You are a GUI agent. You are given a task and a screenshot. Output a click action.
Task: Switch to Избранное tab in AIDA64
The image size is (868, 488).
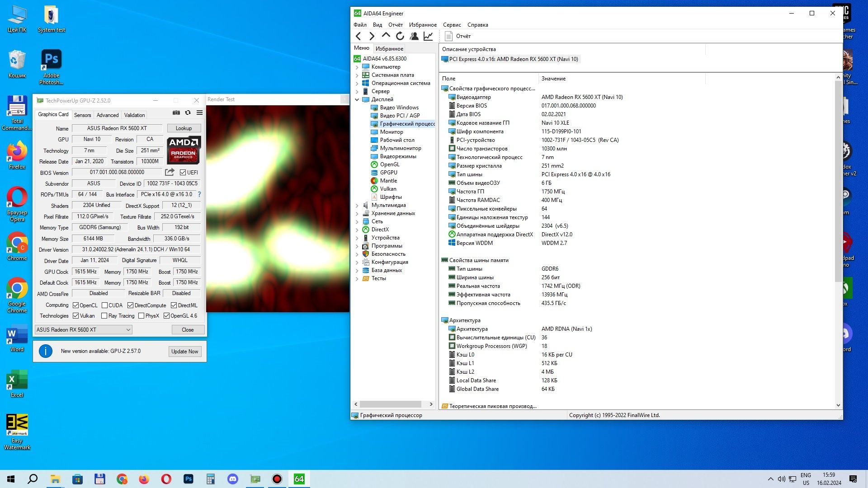[389, 49]
